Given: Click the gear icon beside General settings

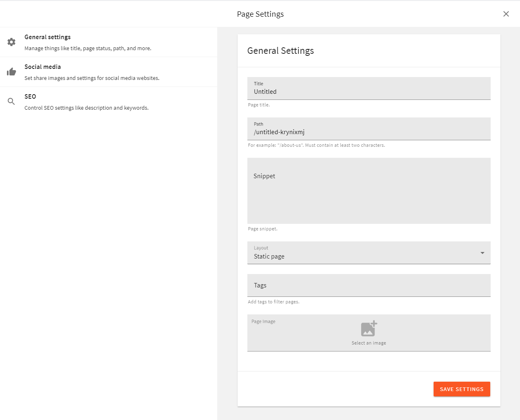Looking at the screenshot, I should (x=11, y=42).
